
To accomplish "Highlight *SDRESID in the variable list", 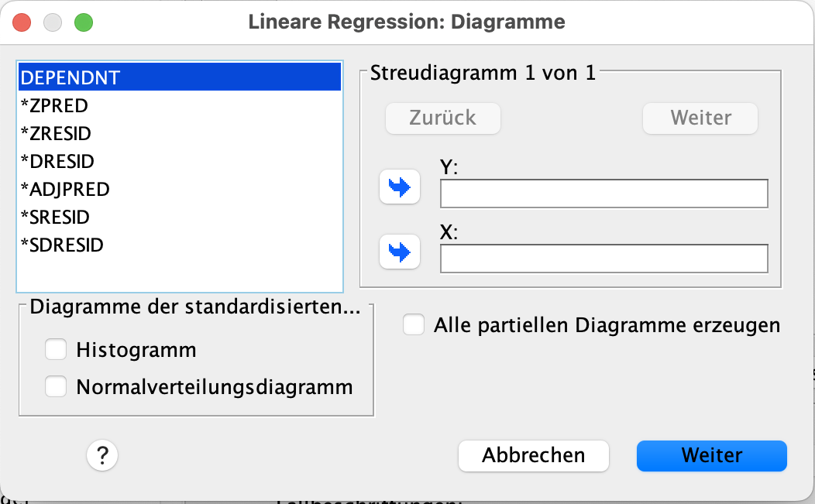I will click(62, 245).
